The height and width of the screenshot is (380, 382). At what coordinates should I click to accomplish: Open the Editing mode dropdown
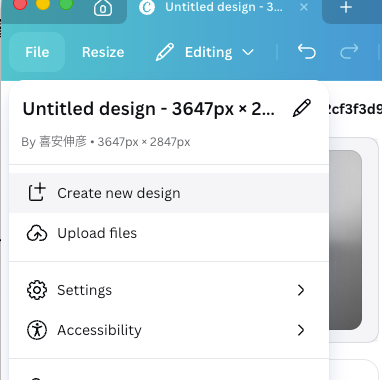coord(205,52)
